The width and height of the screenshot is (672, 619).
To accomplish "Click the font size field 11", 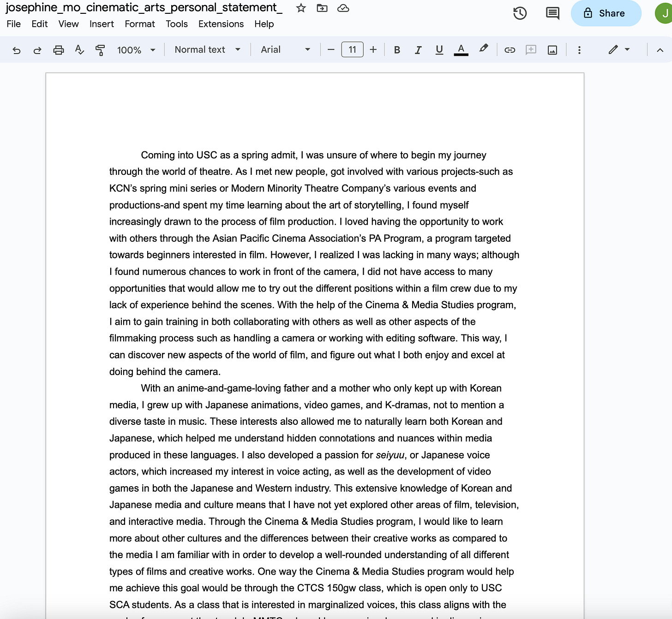I will tap(352, 49).
